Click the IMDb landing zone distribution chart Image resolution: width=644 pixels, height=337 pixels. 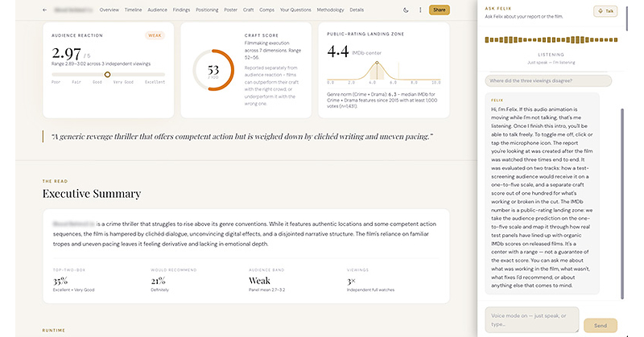point(384,72)
